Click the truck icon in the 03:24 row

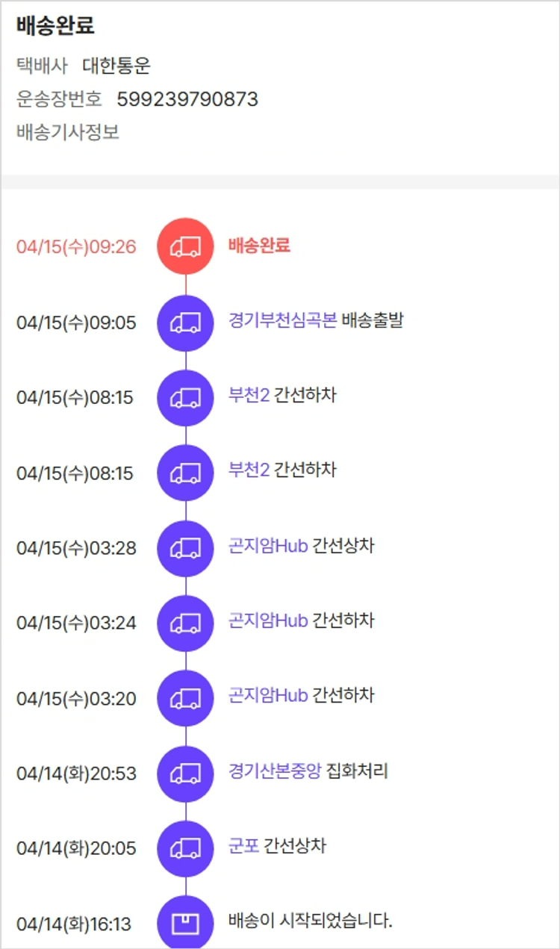185,623
